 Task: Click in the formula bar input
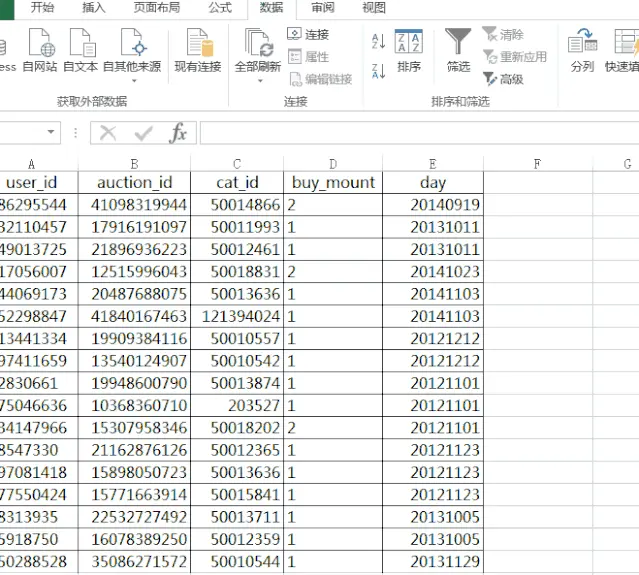tap(419, 133)
